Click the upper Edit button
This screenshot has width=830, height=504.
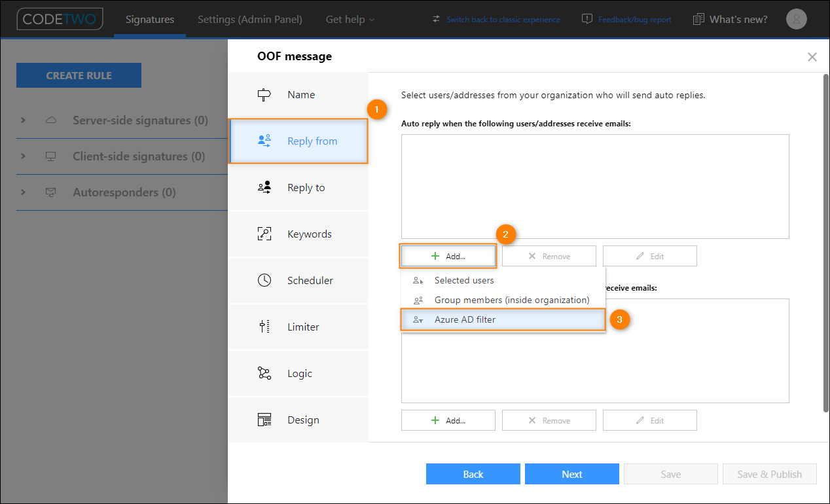(650, 256)
